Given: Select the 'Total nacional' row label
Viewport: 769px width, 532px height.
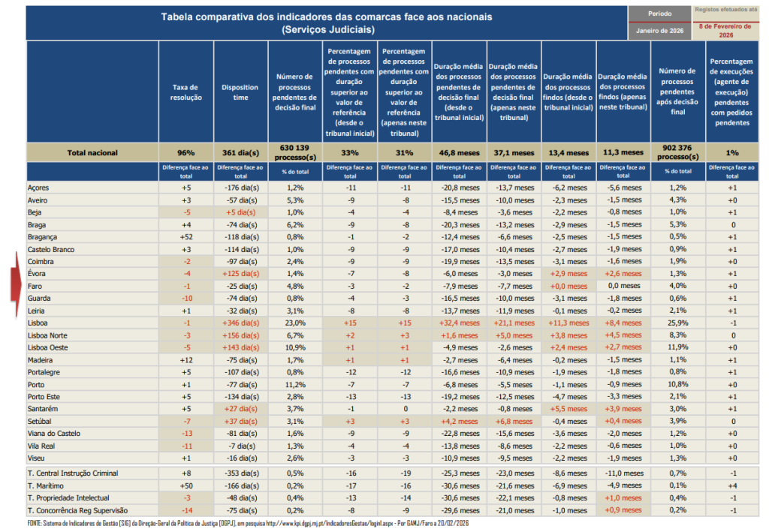Looking at the screenshot, I should point(92,152).
